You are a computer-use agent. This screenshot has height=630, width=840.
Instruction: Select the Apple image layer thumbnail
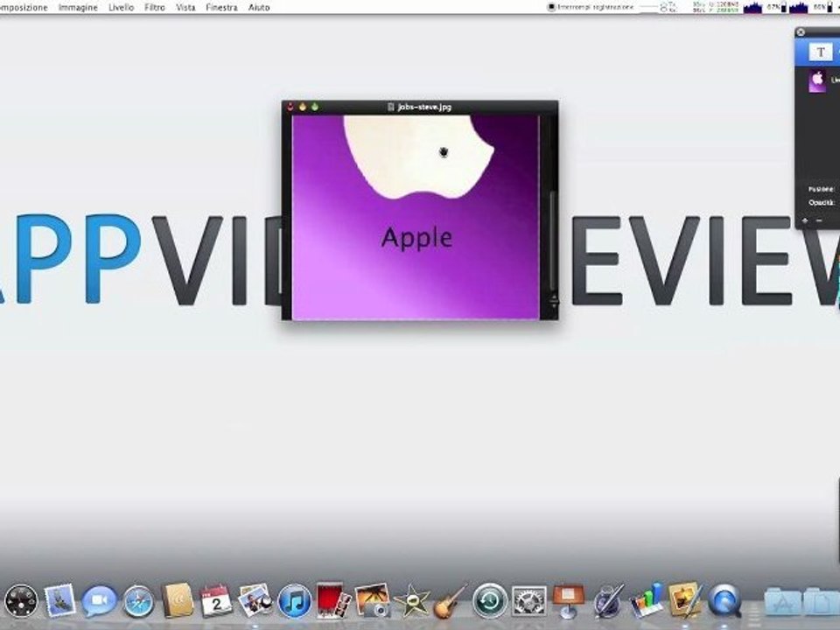(x=817, y=81)
